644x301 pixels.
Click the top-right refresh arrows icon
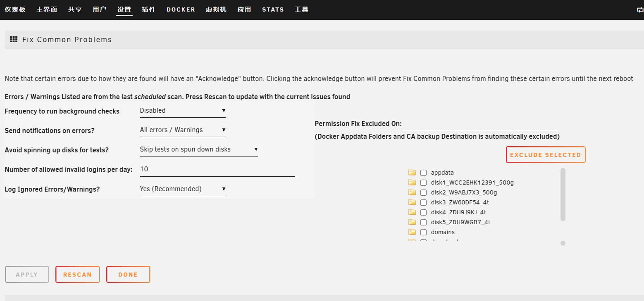coord(640,9)
